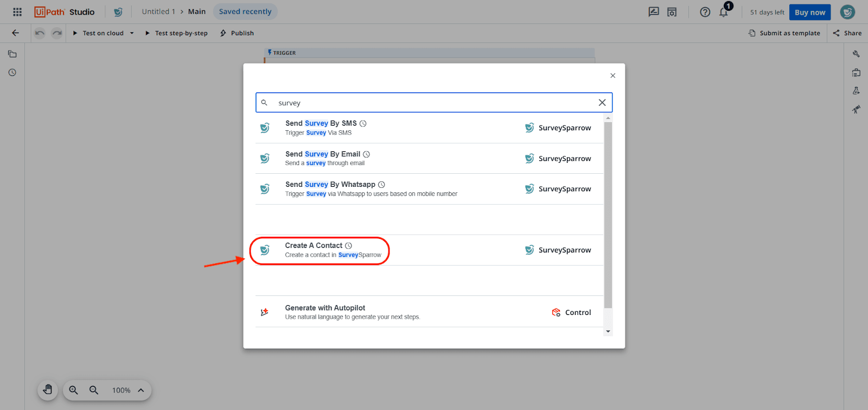Image resolution: width=868 pixels, height=410 pixels.
Task: Open project explorer panel icon
Action: [12, 54]
